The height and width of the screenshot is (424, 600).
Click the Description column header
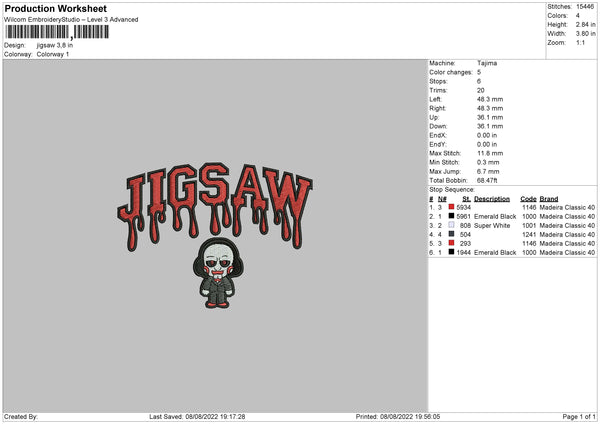click(x=491, y=198)
